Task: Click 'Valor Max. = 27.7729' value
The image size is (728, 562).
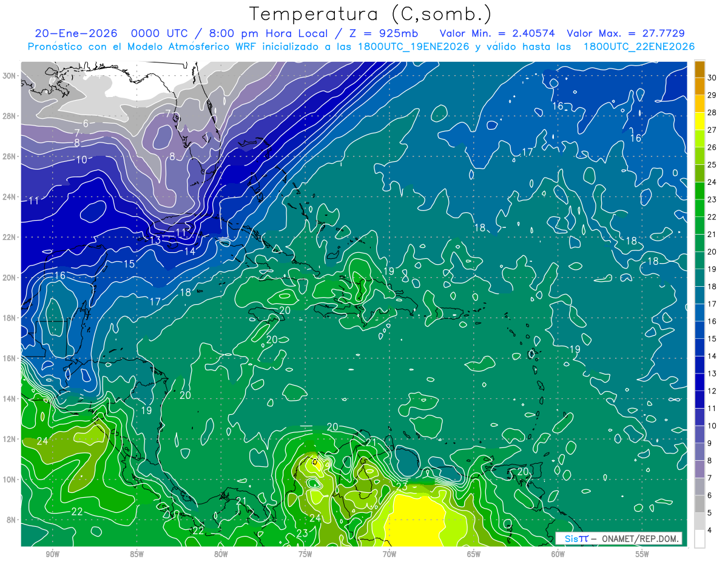Action: tap(625, 34)
